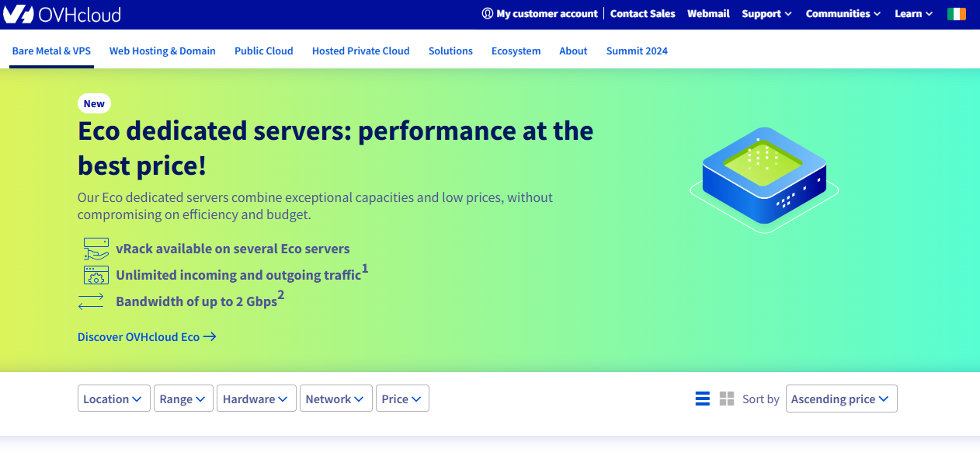Open My customer account

coord(540,13)
